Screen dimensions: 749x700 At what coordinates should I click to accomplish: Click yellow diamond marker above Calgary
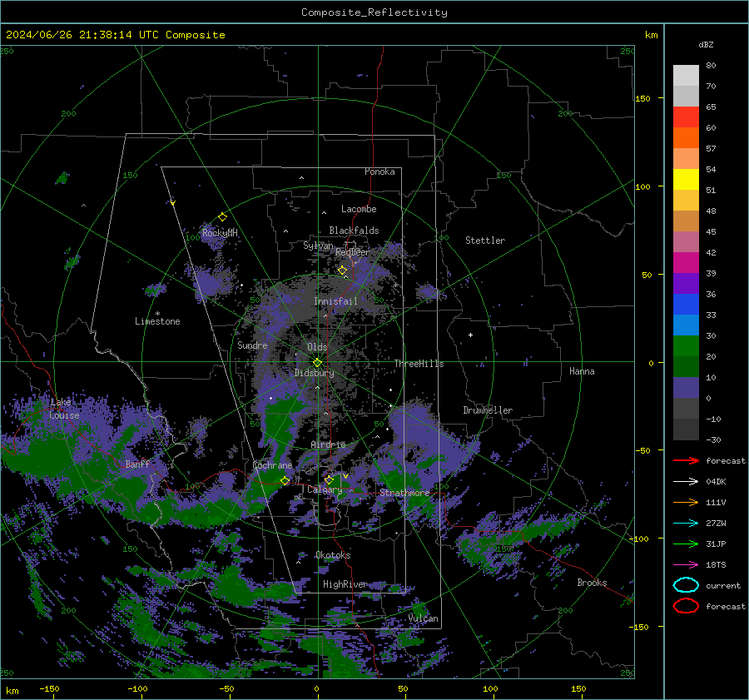coord(329,479)
